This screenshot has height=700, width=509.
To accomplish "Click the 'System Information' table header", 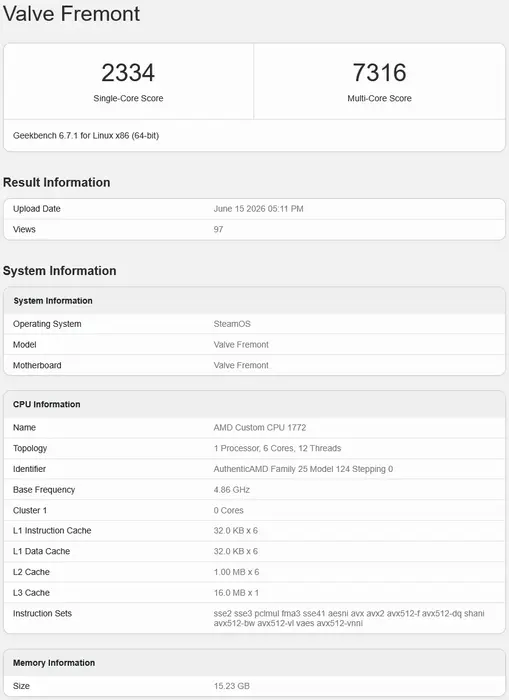I will pos(53,300).
